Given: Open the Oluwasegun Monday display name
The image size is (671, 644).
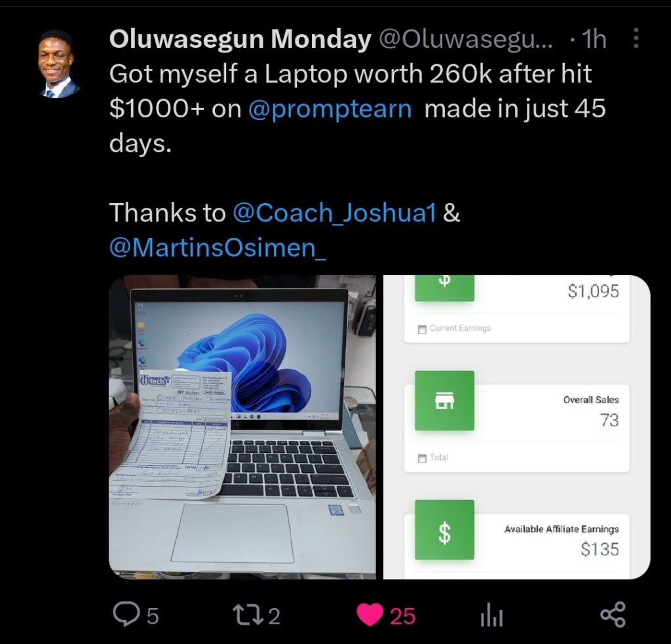Looking at the screenshot, I should click(240, 39).
